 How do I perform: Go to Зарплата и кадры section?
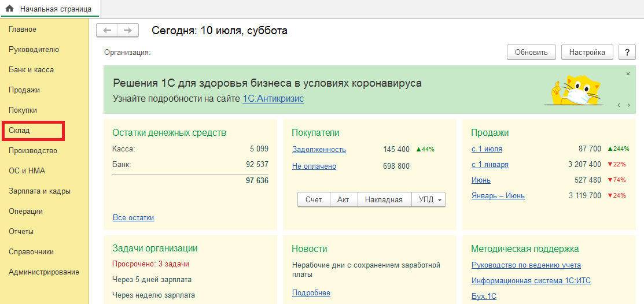coord(39,191)
